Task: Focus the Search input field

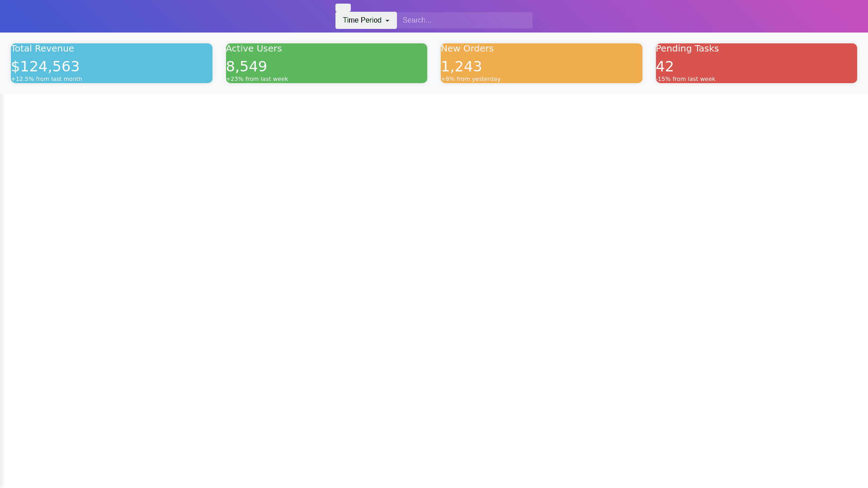Action: point(464,20)
